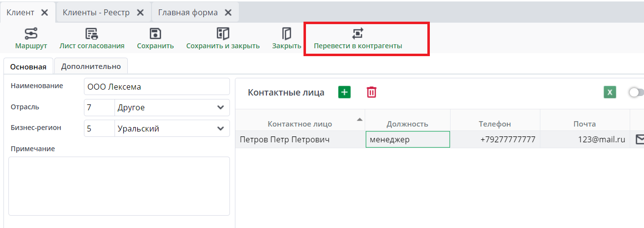Export contacts to Excel

(610, 93)
